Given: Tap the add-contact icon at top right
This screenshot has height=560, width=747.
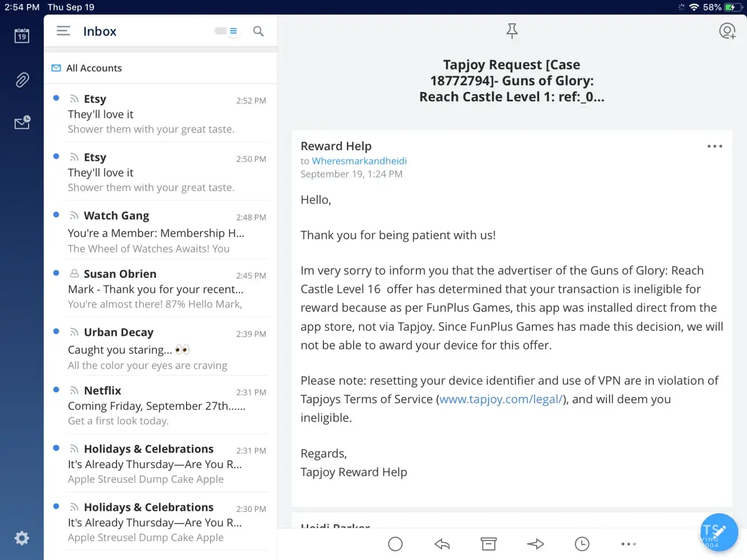Looking at the screenshot, I should click(727, 31).
